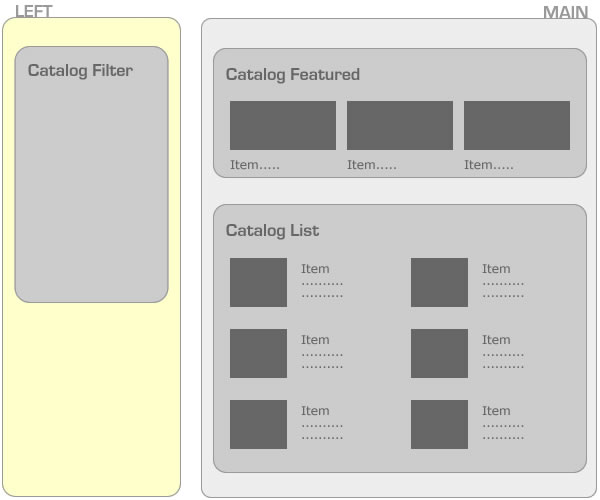Open the top-right Catalog List thumbnail
The width and height of the screenshot is (600, 500).
click(x=439, y=282)
